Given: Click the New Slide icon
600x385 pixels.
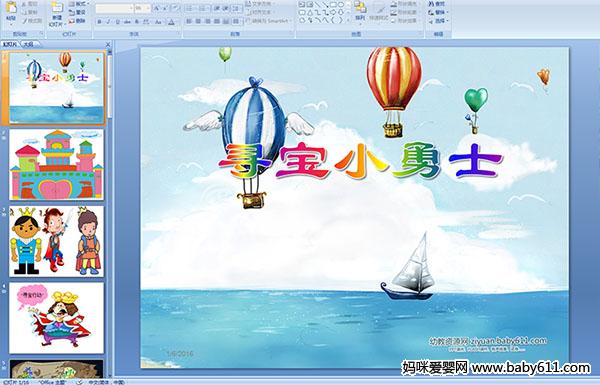Looking at the screenshot, I should pyautogui.click(x=57, y=13).
